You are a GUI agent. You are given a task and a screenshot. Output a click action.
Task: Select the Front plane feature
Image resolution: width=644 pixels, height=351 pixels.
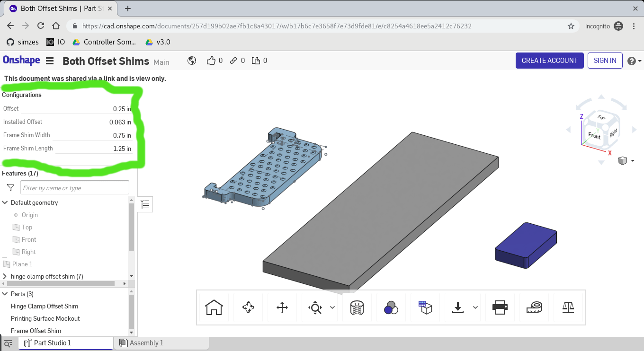pyautogui.click(x=29, y=239)
